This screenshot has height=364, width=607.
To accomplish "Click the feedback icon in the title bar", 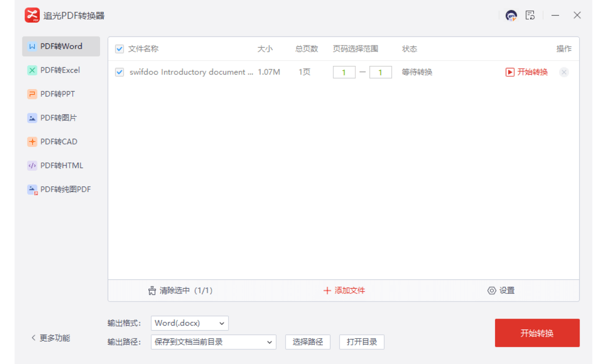I will point(530,16).
